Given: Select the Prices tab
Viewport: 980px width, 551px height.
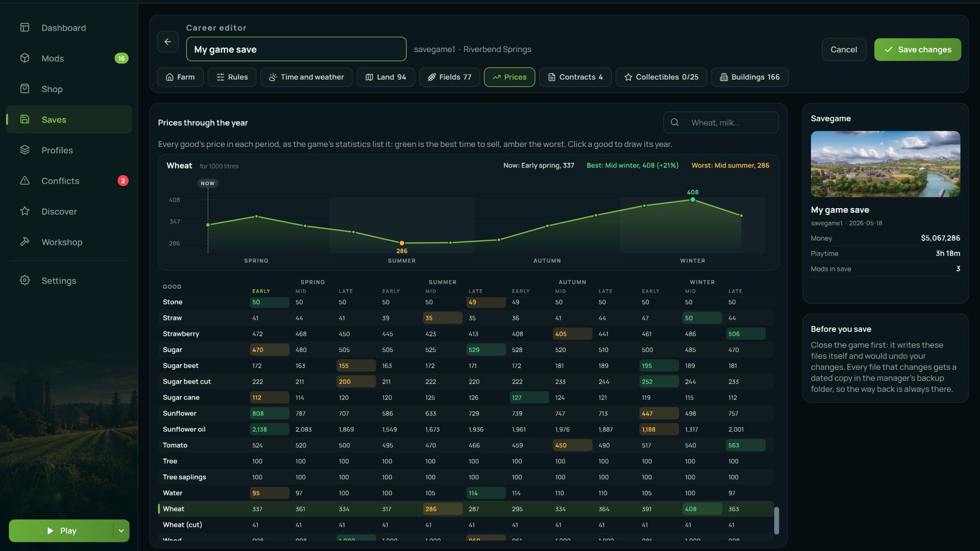Looking at the screenshot, I should pos(509,77).
